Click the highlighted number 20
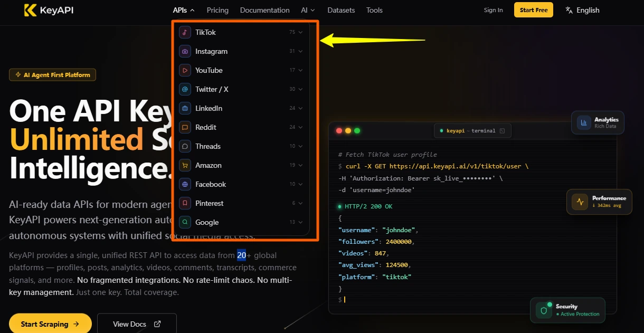 [x=241, y=255]
